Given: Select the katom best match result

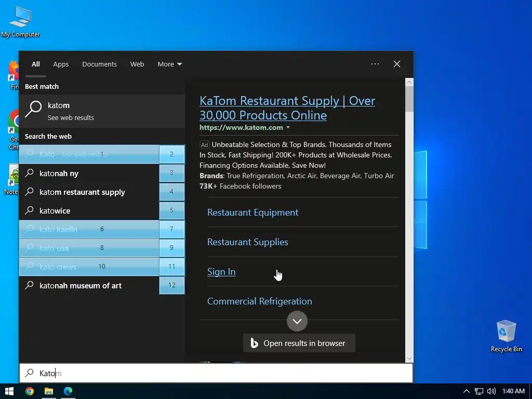Looking at the screenshot, I should pos(102,111).
